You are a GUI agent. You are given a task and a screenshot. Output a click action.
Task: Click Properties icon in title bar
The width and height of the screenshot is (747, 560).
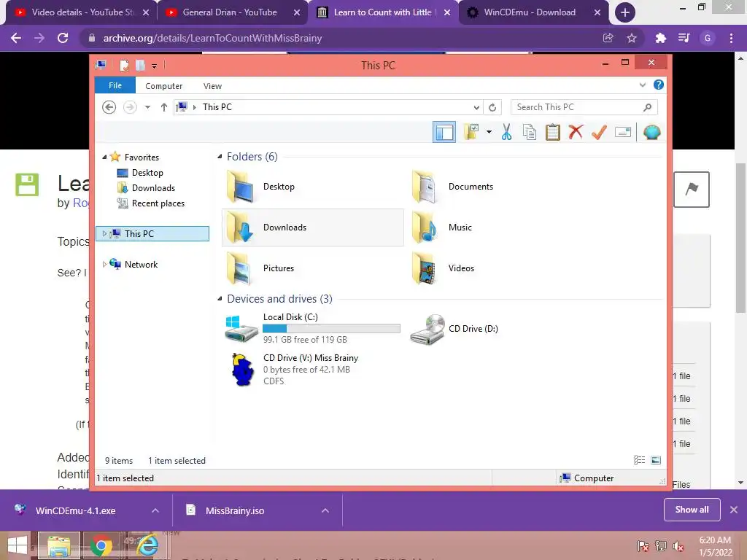point(124,65)
